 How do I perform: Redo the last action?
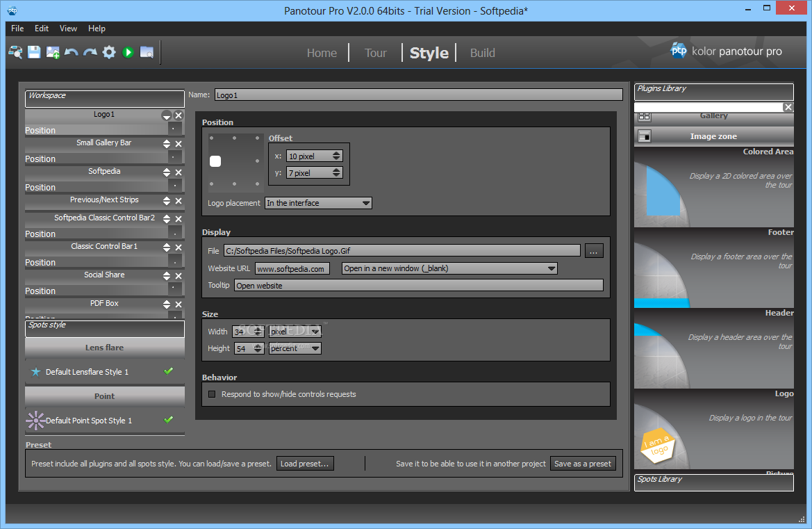(90, 52)
